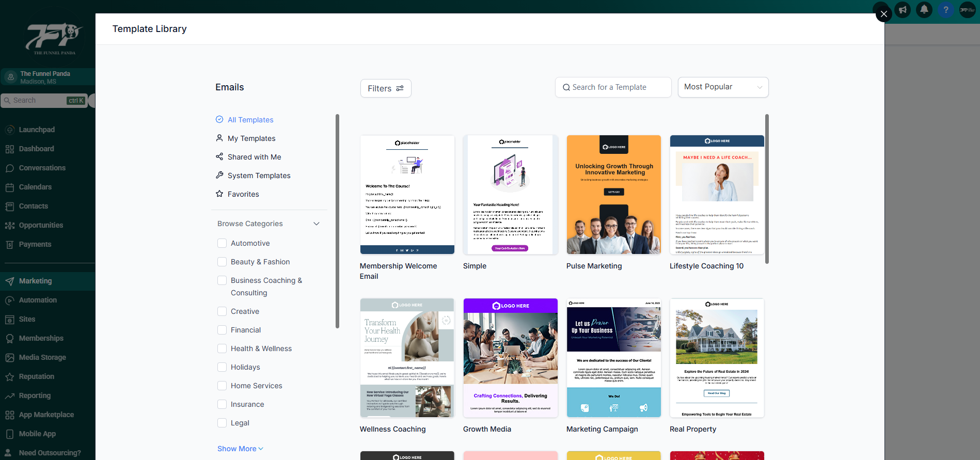This screenshot has height=460, width=980.
Task: Select My Templates in the sidebar
Action: point(245,138)
